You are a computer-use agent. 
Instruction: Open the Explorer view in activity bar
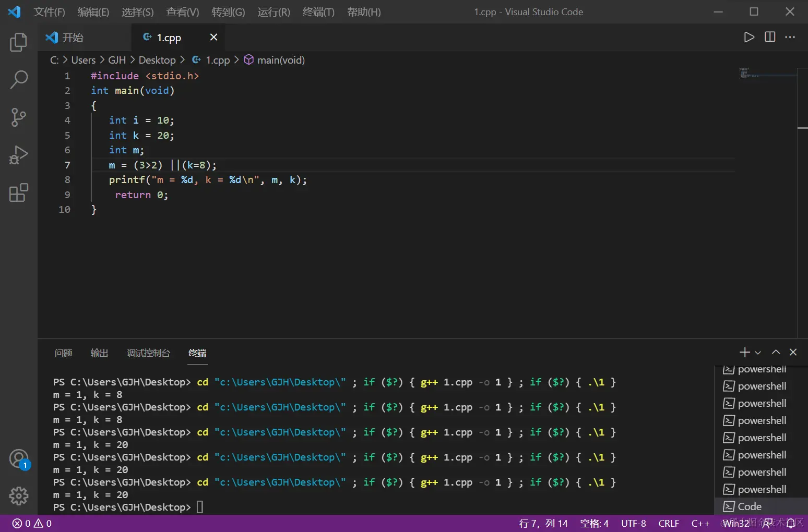tap(19, 42)
